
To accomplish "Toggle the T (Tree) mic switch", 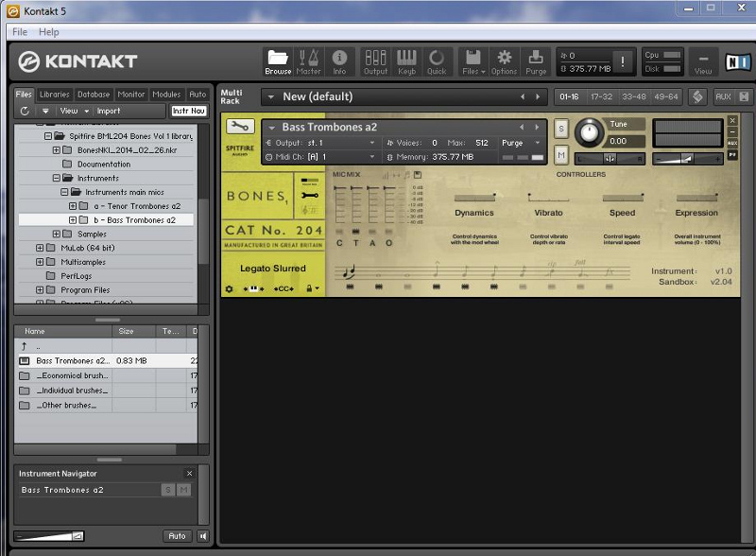I will pyautogui.click(x=356, y=232).
